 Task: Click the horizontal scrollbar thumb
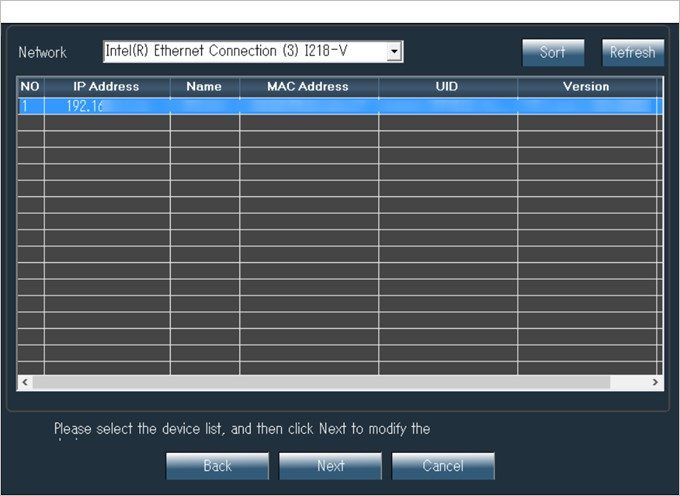coord(322,382)
